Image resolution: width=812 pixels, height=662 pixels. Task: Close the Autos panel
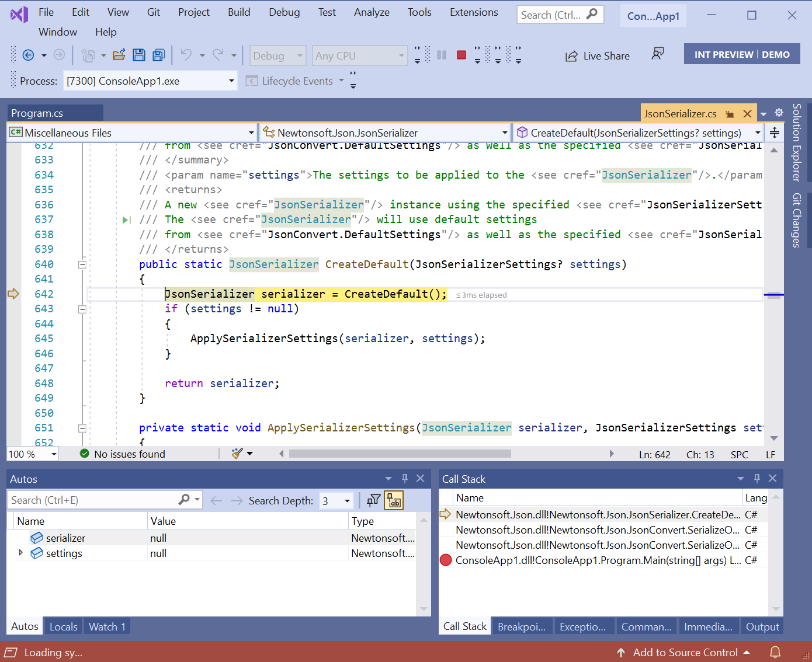click(x=420, y=479)
